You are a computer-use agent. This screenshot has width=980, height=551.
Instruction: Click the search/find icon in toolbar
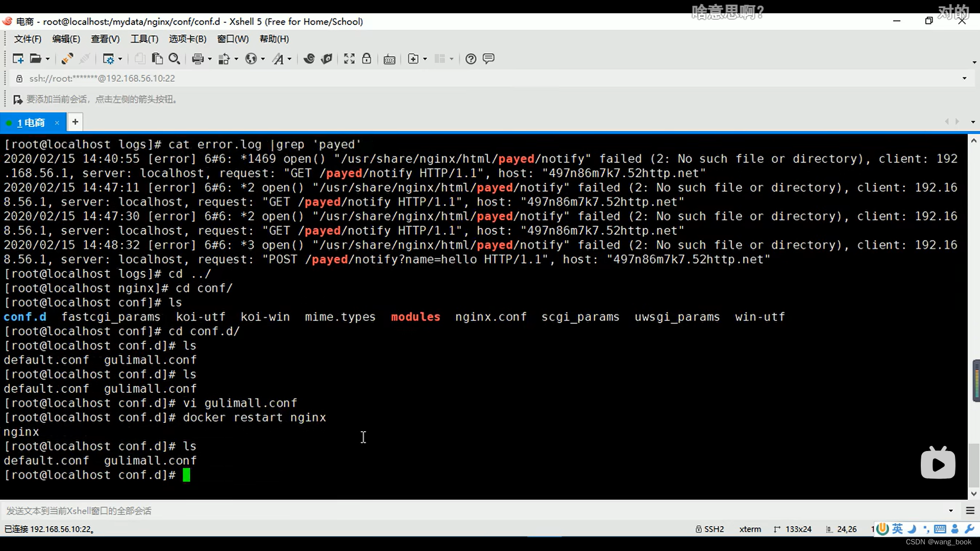[174, 59]
